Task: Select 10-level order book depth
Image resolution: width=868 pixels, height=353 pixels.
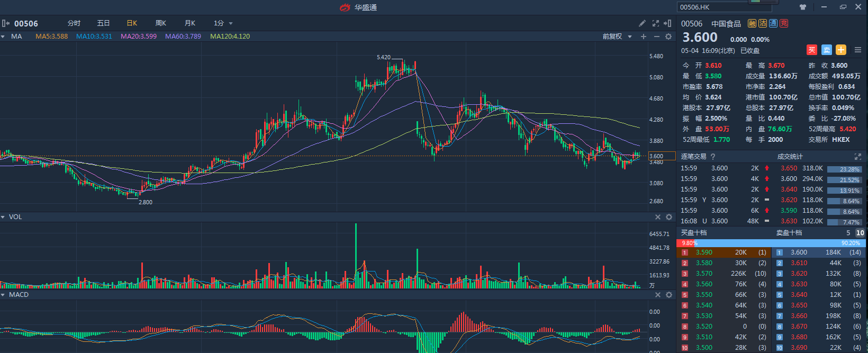Action: click(x=860, y=233)
